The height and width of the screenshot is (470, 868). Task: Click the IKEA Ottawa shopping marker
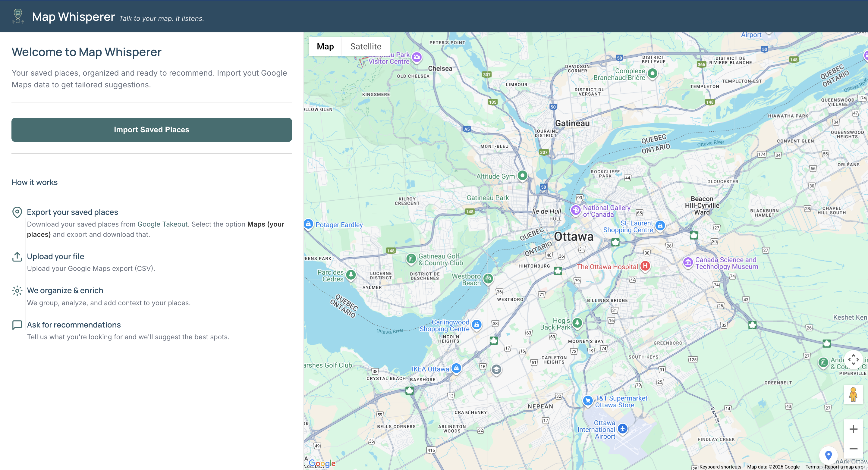pos(456,368)
